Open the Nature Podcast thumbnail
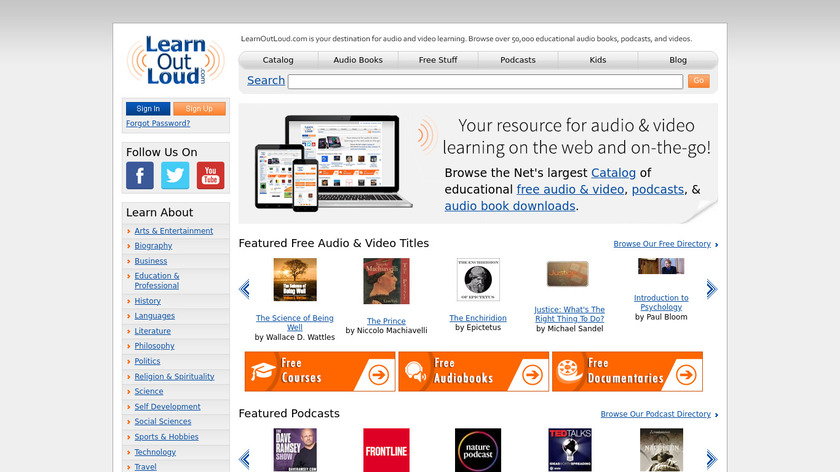 478,450
